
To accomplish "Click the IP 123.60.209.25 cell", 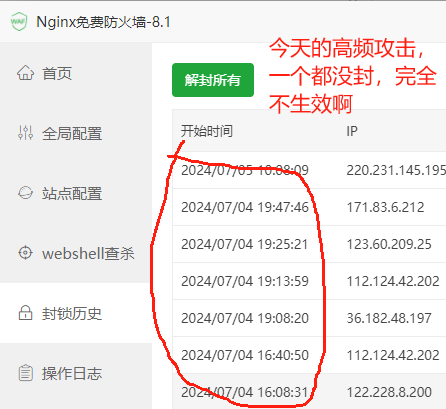I will tap(389, 244).
